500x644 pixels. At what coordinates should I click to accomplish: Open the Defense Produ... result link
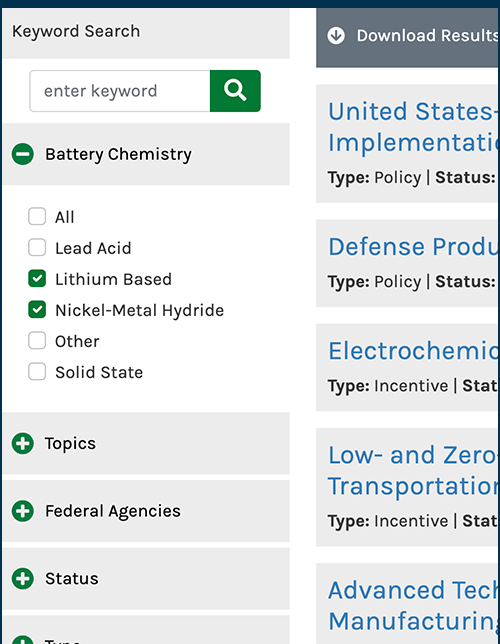(x=414, y=246)
